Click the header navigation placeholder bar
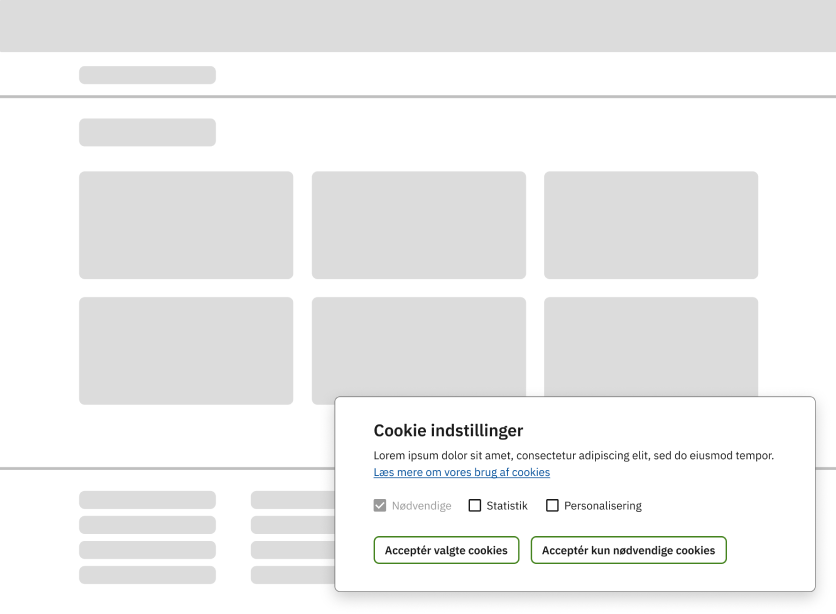Screen dimensions: 836x614 click(147, 75)
